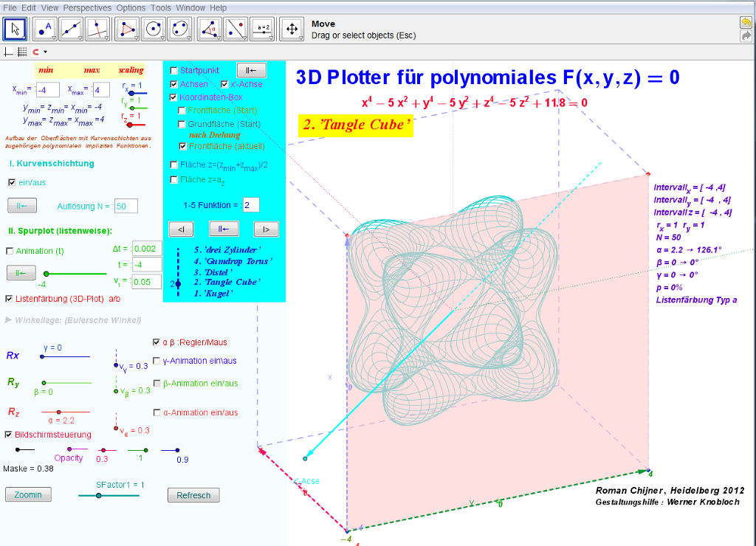756x546 pixels.
Task: Open point capturing dropdown arrow
Action: (45, 52)
